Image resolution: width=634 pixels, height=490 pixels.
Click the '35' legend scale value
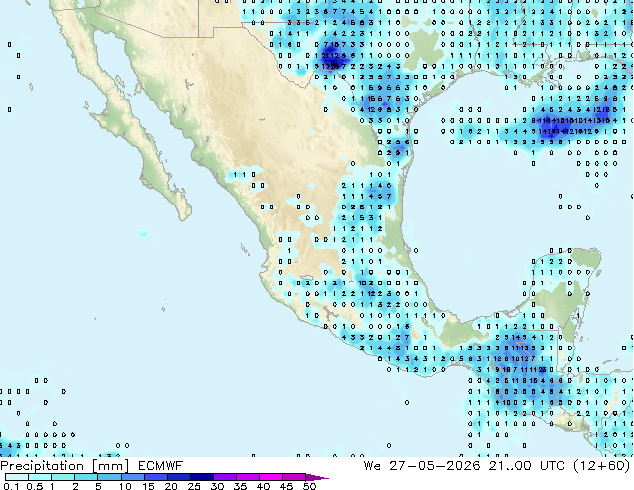(x=241, y=486)
